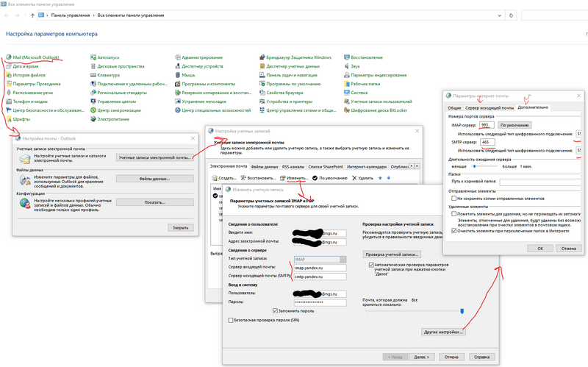
Task: Adjust the server timeout slider
Action: (x=474, y=167)
